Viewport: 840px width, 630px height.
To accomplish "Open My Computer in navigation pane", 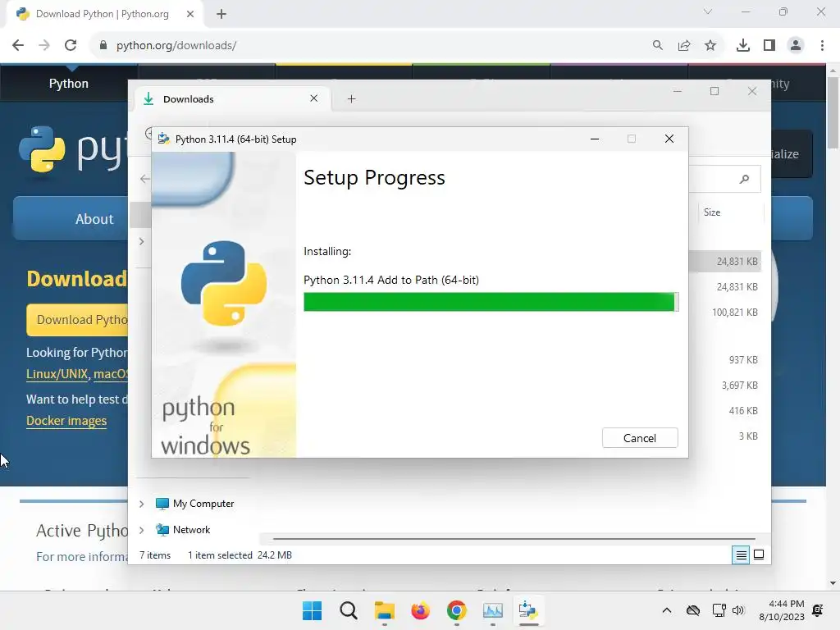I will click(195, 504).
